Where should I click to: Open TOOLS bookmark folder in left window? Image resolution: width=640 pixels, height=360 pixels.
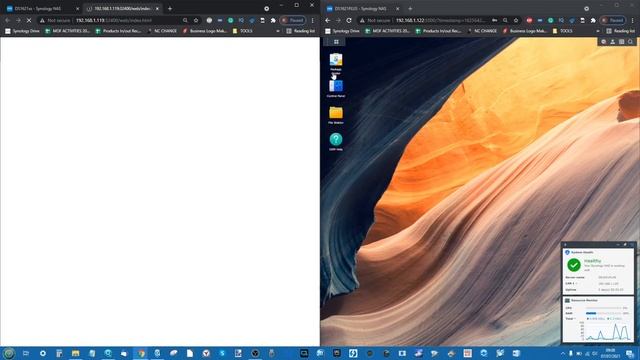pyautogui.click(x=242, y=31)
